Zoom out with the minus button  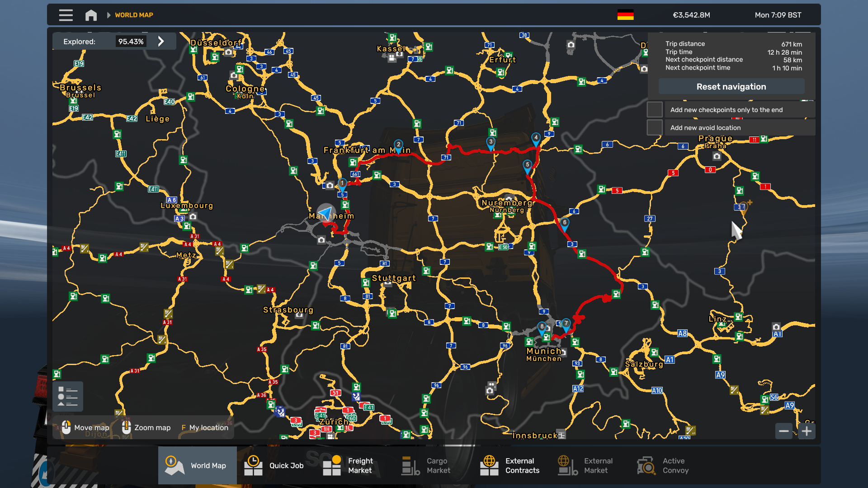[x=784, y=431]
